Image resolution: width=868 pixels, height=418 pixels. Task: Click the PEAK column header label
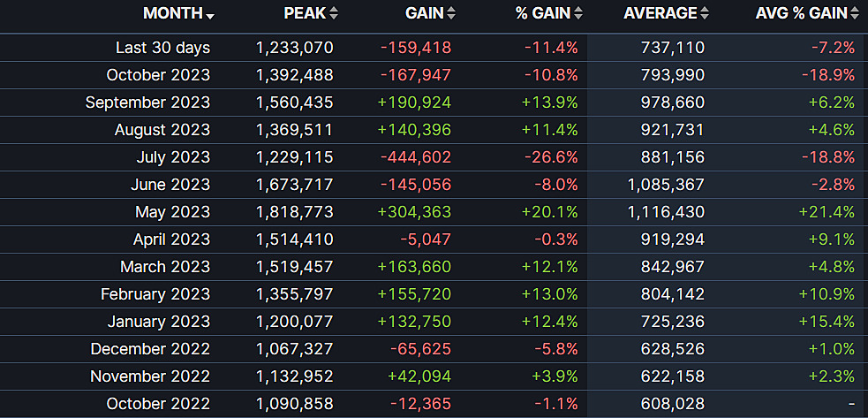tap(304, 13)
